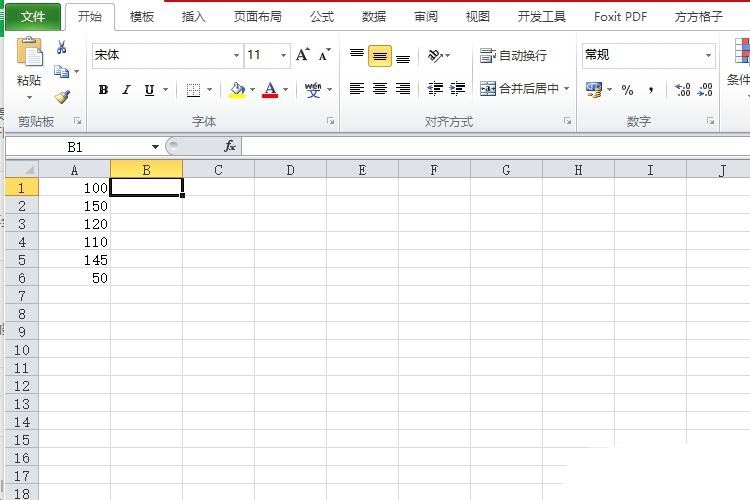750x500 pixels.
Task: Increase the indent
Action: (458, 89)
